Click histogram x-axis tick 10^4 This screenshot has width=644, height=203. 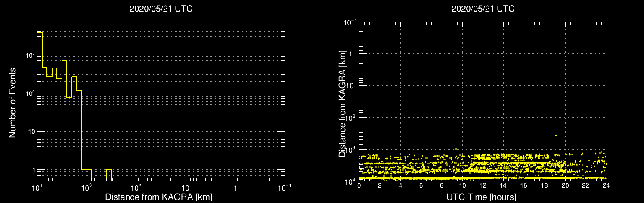click(x=37, y=188)
